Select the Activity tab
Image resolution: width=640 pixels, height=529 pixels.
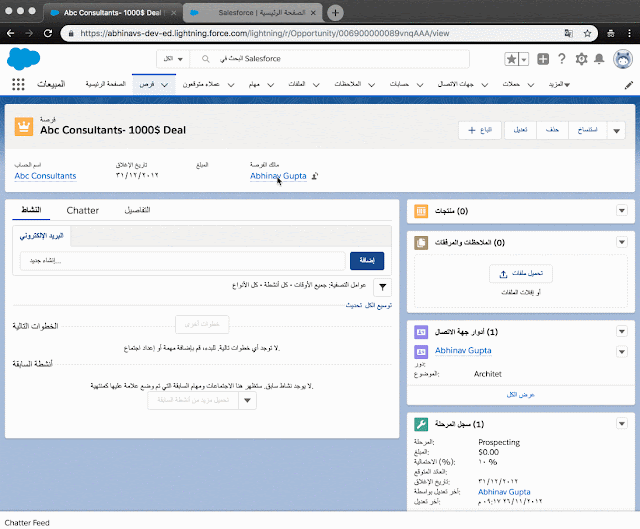[31, 210]
